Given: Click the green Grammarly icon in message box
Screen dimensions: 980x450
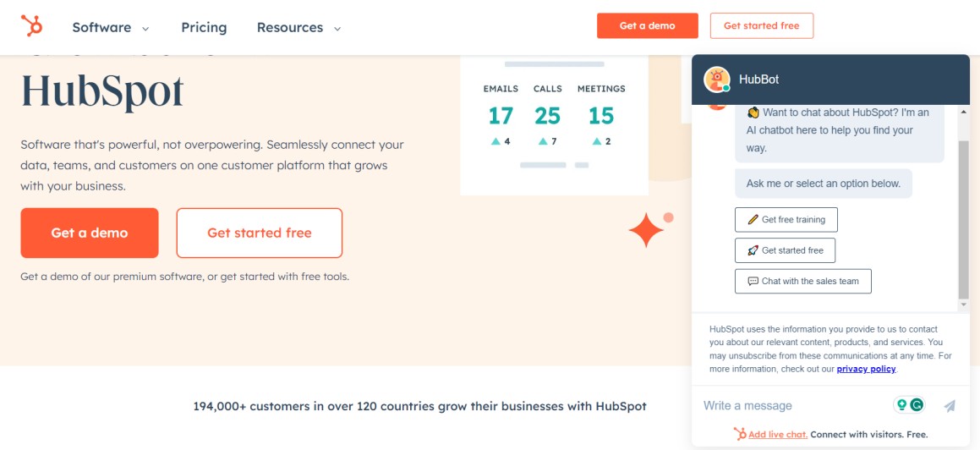Looking at the screenshot, I should click(917, 405).
